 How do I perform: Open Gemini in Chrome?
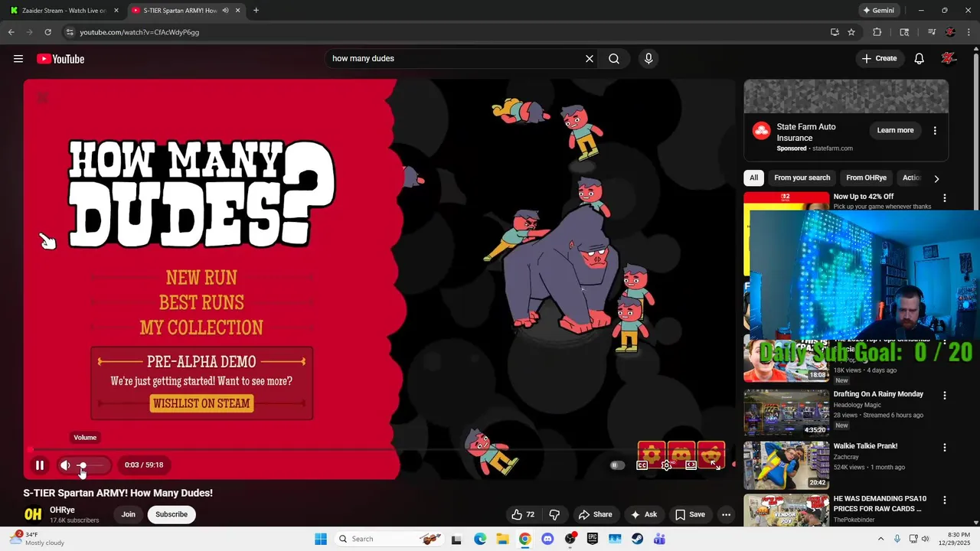878,11
